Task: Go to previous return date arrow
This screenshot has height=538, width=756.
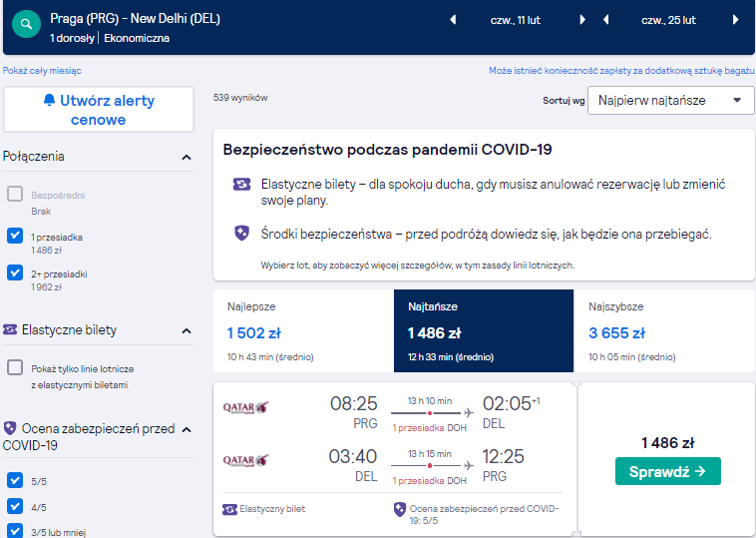Action: (x=606, y=20)
